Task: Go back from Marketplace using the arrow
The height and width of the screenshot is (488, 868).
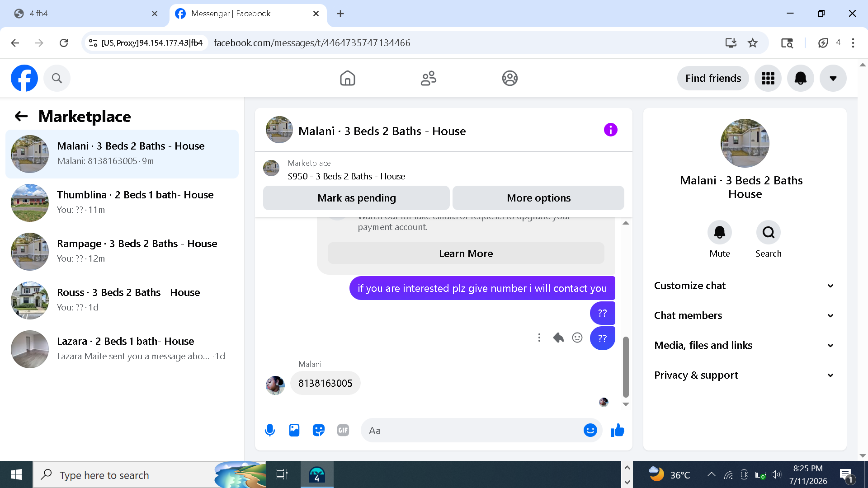Action: (21, 116)
